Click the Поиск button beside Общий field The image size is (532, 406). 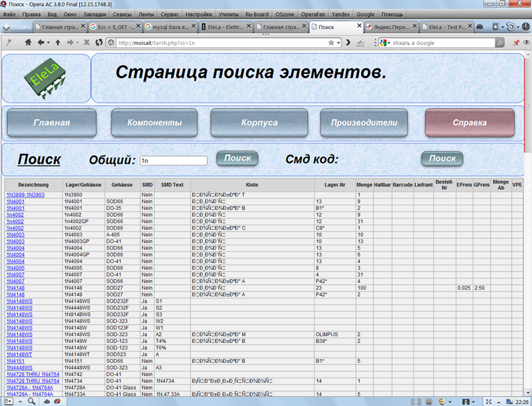click(x=237, y=158)
